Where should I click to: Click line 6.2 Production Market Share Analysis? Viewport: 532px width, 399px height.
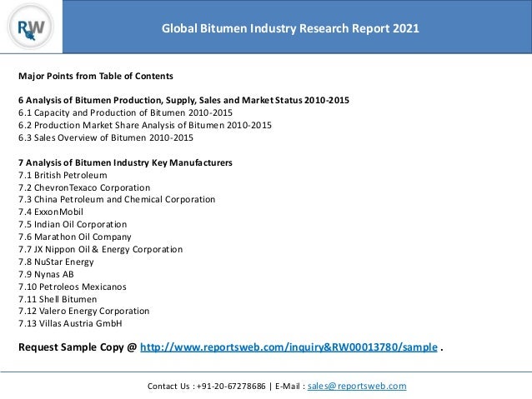click(145, 125)
